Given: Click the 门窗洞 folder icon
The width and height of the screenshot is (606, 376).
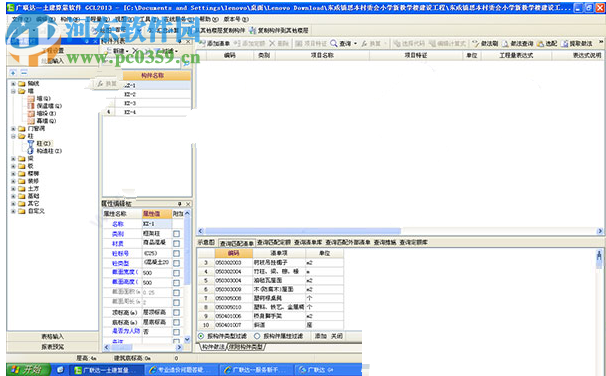Looking at the screenshot, I should (x=22, y=129).
